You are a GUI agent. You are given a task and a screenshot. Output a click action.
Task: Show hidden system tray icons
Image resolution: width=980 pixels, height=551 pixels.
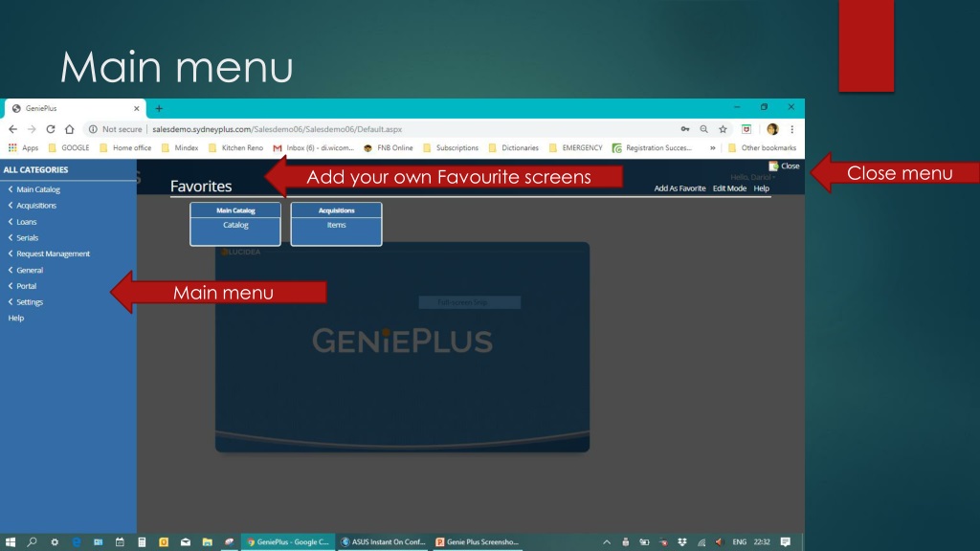(x=606, y=542)
